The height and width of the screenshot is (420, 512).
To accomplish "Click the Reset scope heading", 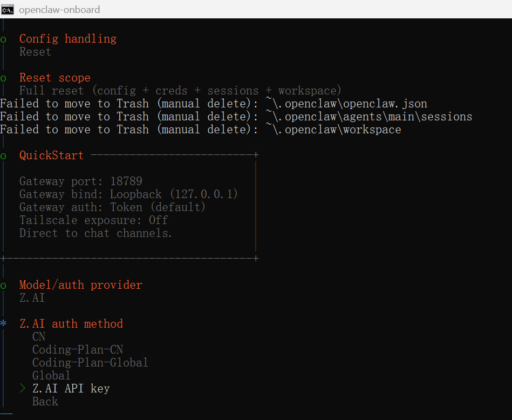I will click(x=55, y=78).
